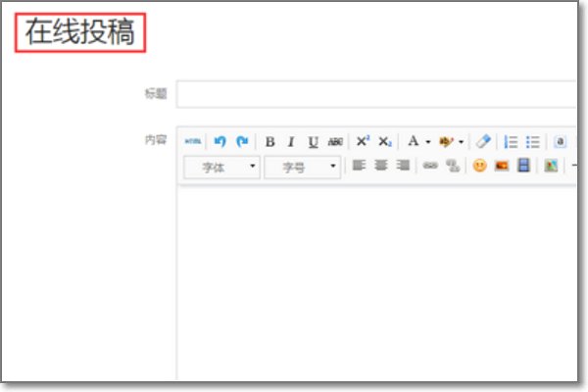Insert a map with the map icon
Screen dimensions: 588x392
pos(551,166)
